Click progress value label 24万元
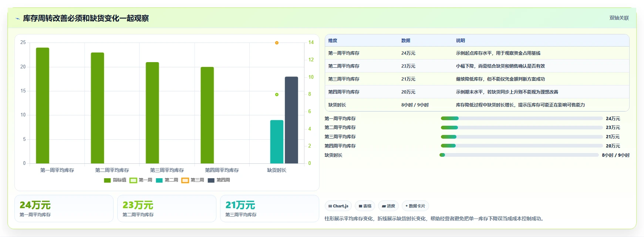 pyautogui.click(x=613, y=119)
